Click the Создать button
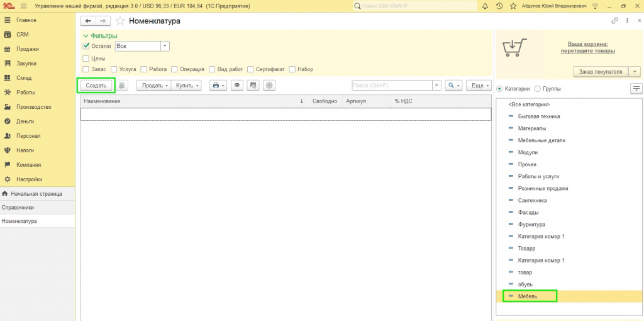 click(x=96, y=86)
